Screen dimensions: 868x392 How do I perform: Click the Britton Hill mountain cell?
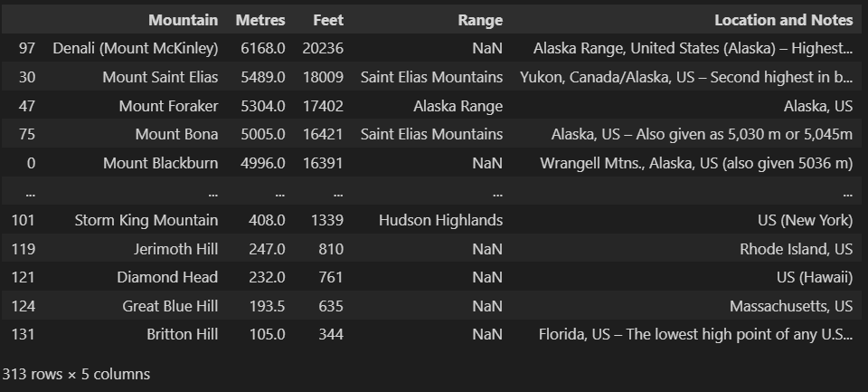[182, 334]
